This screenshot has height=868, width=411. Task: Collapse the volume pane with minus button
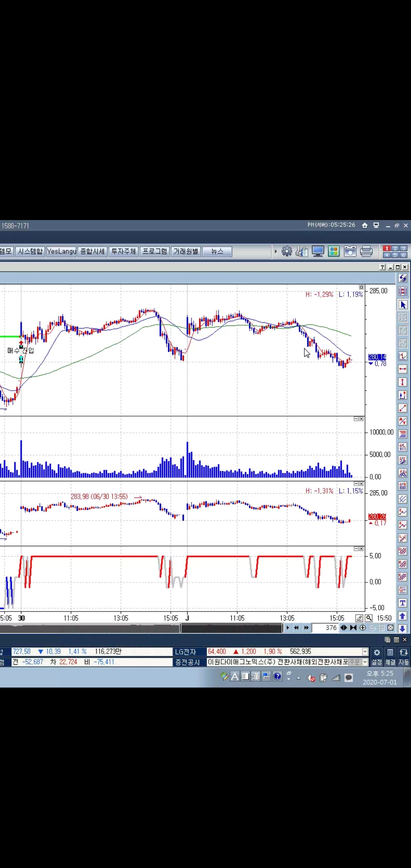[356, 419]
